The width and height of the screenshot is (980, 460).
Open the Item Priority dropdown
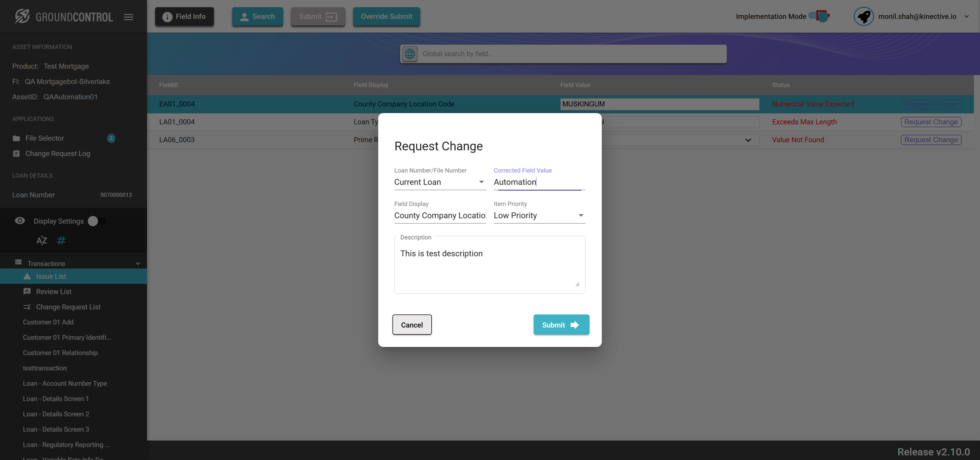click(539, 216)
